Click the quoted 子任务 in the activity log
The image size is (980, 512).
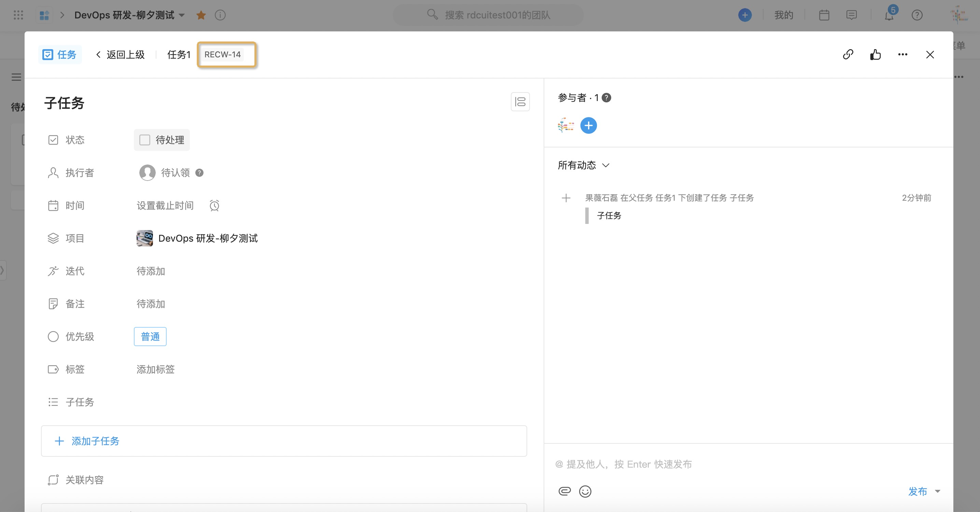[609, 215]
